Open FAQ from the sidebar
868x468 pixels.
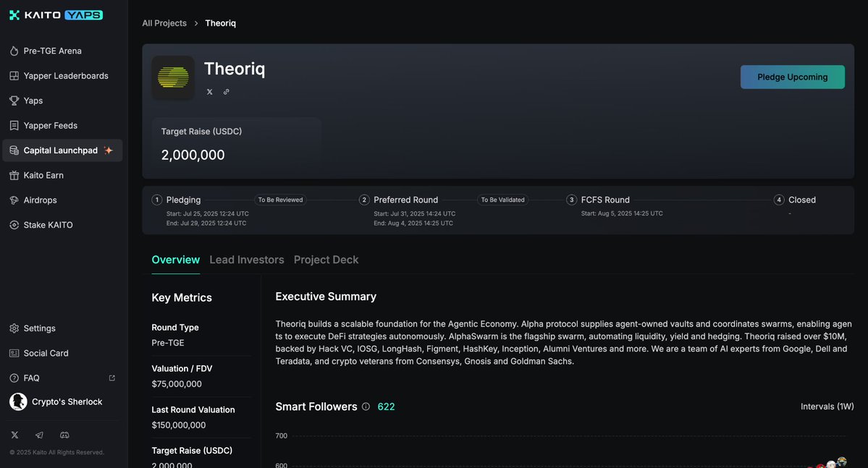pos(32,378)
